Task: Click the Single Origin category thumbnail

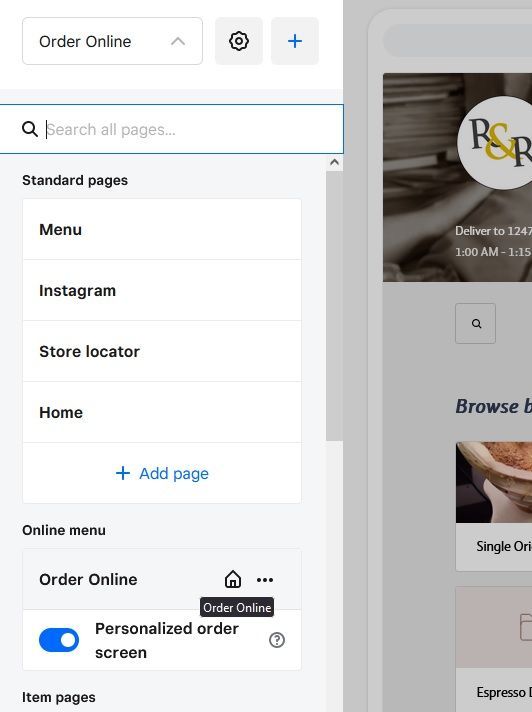Action: (494, 482)
